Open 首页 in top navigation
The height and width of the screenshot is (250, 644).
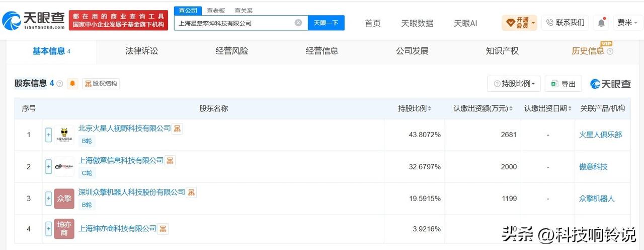(x=373, y=23)
